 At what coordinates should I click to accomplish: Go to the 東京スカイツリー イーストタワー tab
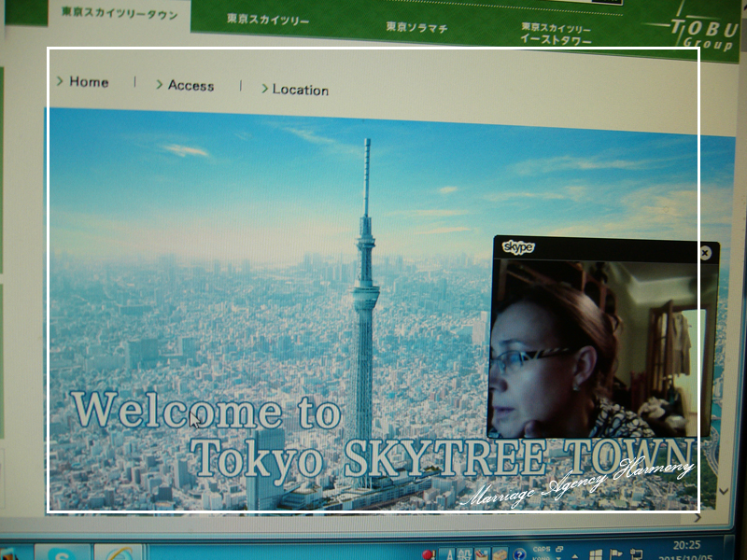coord(556,34)
